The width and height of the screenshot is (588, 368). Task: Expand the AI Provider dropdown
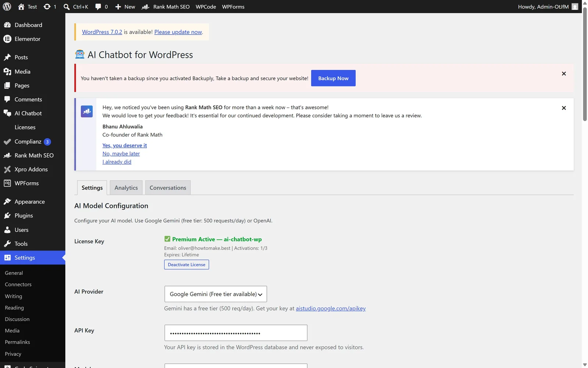[x=216, y=294]
